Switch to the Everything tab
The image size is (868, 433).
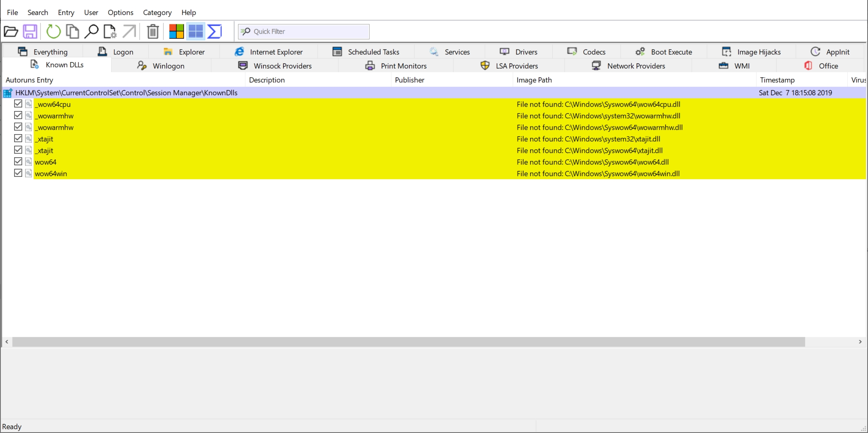(x=43, y=51)
